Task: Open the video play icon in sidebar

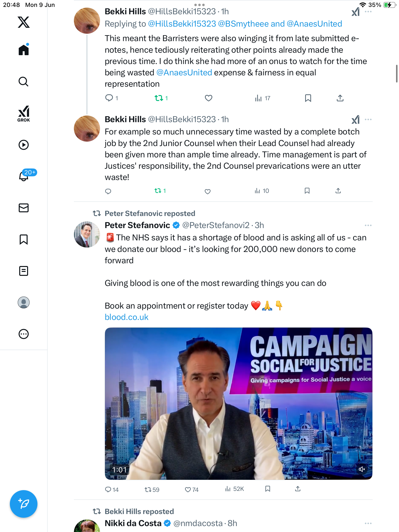Action: click(24, 145)
